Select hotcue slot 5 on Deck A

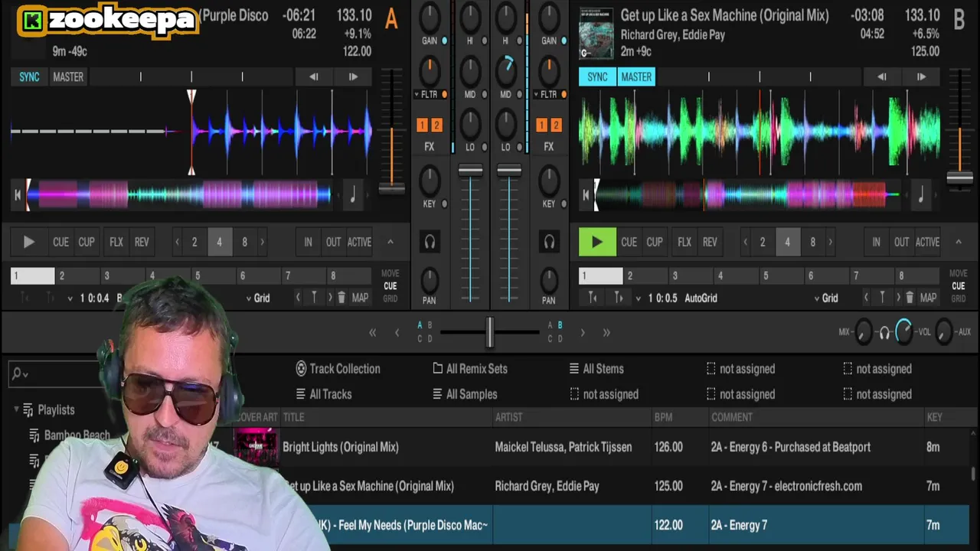(x=214, y=275)
